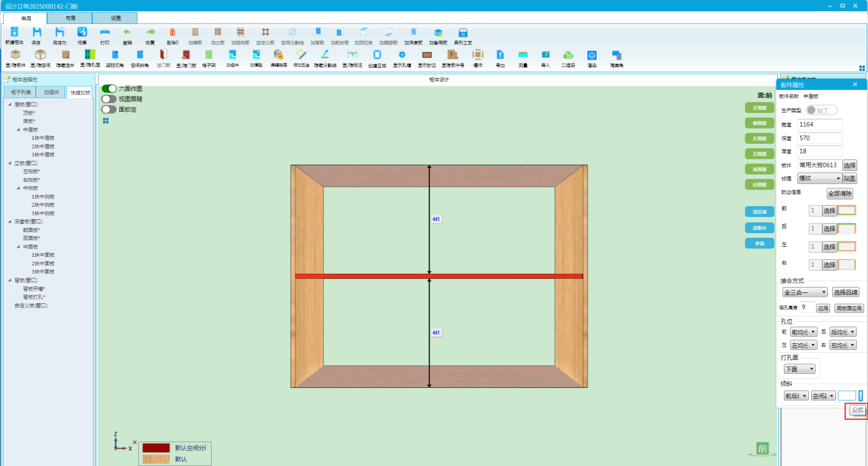Click the 梁柱切角 corner cut icon
The width and height of the screenshot is (868, 466).
pos(115,55)
